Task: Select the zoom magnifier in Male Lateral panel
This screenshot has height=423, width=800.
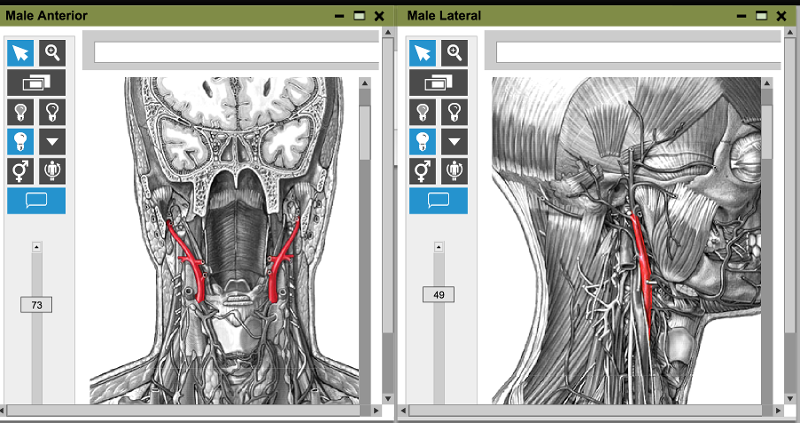Action: 454,53
